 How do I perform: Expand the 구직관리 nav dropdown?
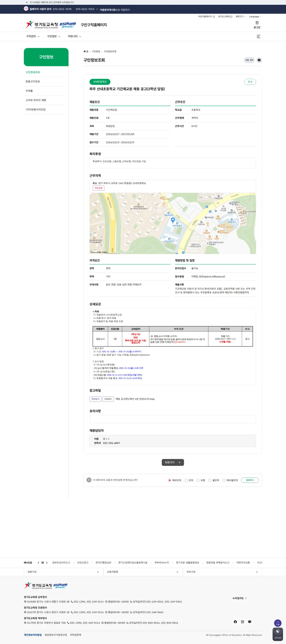pyautogui.click(x=33, y=37)
